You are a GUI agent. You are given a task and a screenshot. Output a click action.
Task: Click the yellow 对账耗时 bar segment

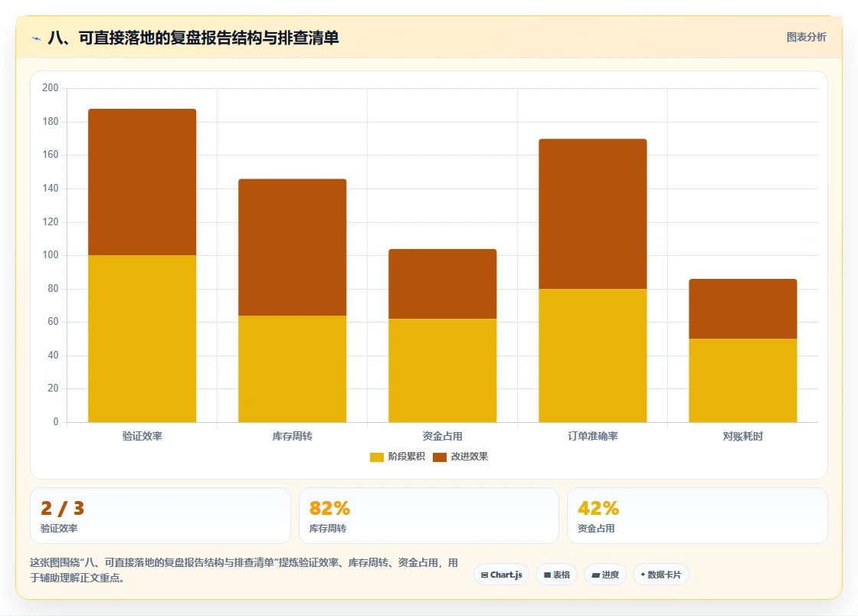tap(743, 380)
